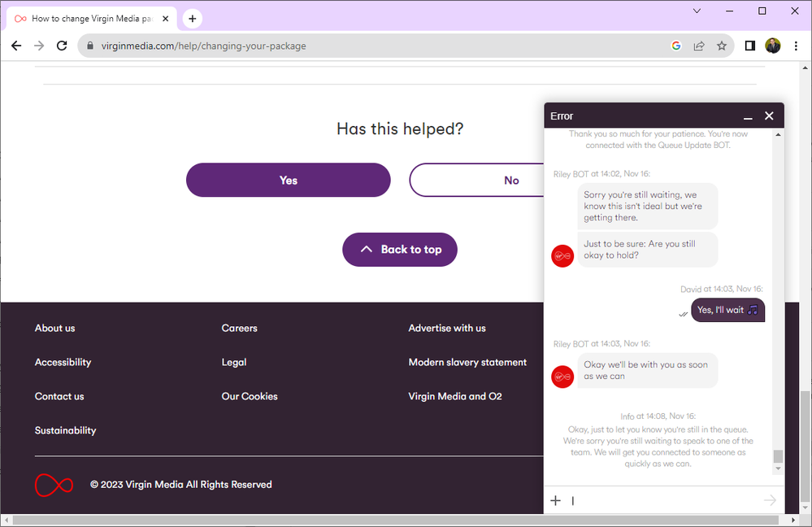Screen dimensions: 812x527
Task: Click Riley BOT avatar beside 'Okay we'll be with you'
Action: [562, 377]
